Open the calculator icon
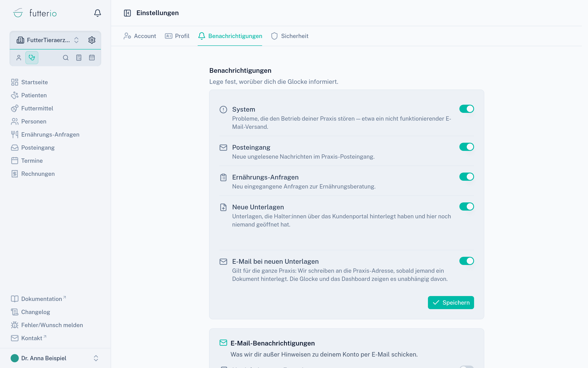 [x=79, y=58]
